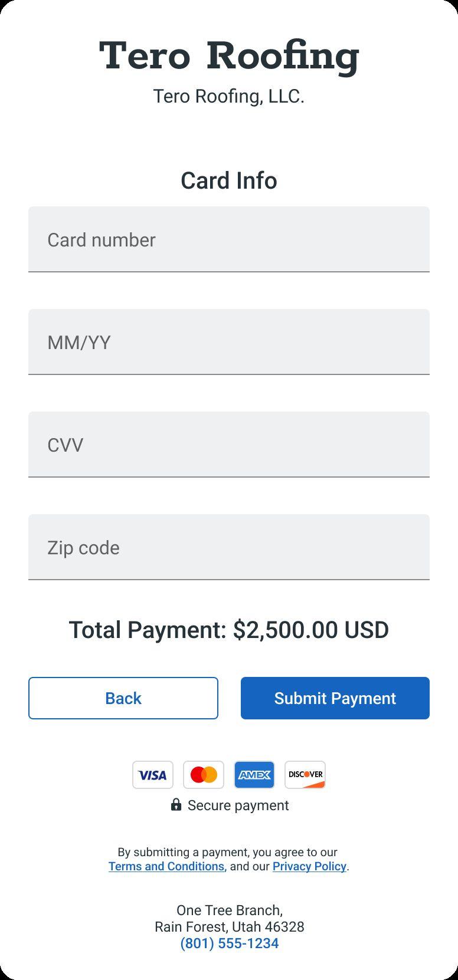Click the secure payment lock icon
Viewport: 458px width, 980px height.
(x=176, y=805)
